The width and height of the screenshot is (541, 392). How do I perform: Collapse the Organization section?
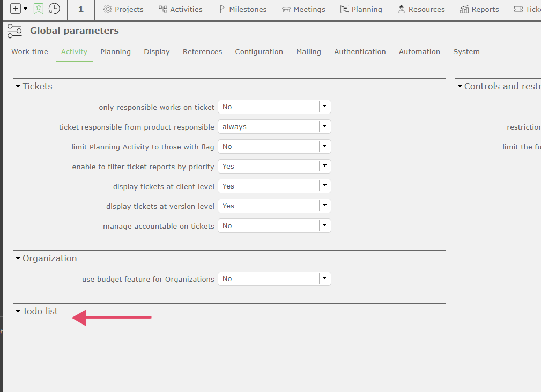tap(18, 259)
